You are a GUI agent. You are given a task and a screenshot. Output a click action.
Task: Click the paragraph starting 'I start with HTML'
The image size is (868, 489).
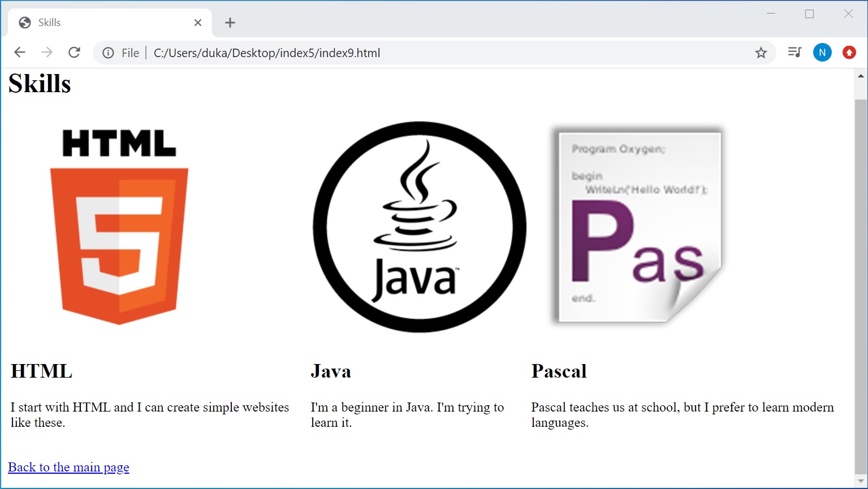pos(150,415)
